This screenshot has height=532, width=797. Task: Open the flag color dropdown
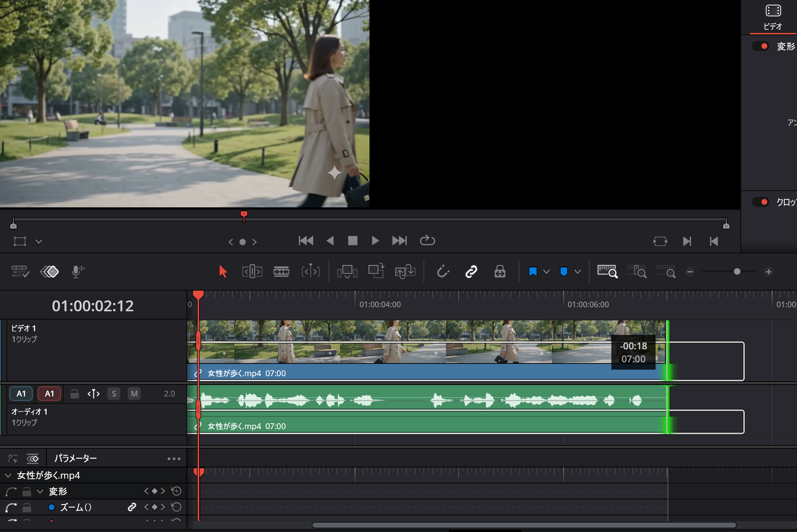coord(546,271)
